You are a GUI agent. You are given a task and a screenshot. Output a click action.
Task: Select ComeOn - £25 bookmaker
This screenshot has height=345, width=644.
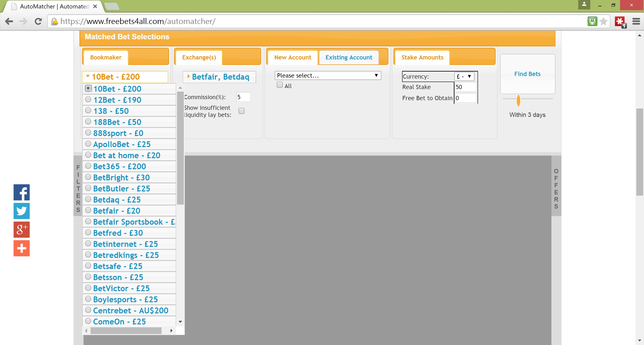pyautogui.click(x=129, y=321)
